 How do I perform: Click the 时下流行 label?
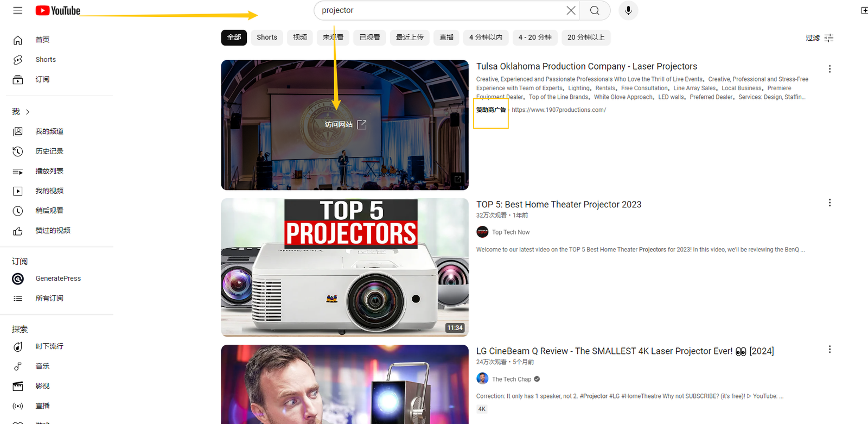point(49,346)
